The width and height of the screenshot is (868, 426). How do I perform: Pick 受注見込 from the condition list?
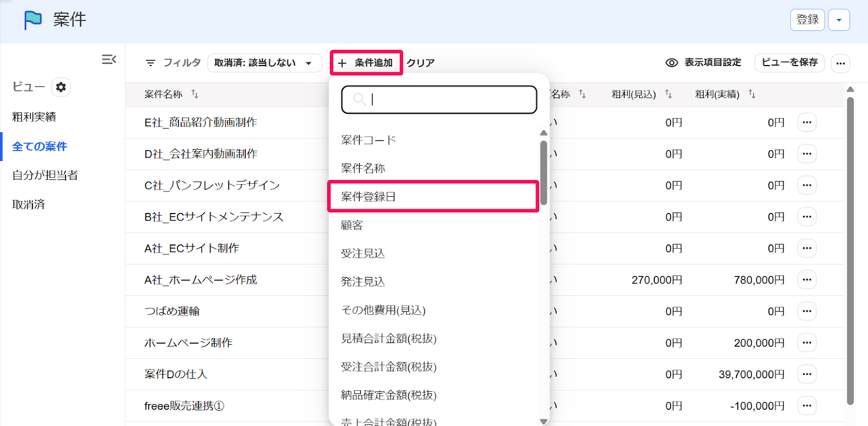[363, 253]
